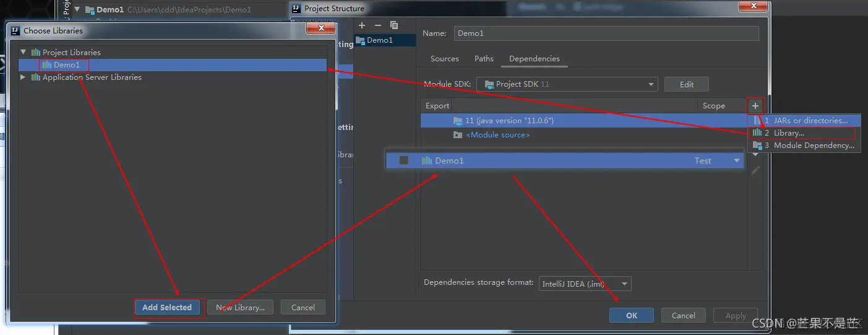Click OK in Project Structure dialog
The image size is (868, 335).
coord(632,315)
